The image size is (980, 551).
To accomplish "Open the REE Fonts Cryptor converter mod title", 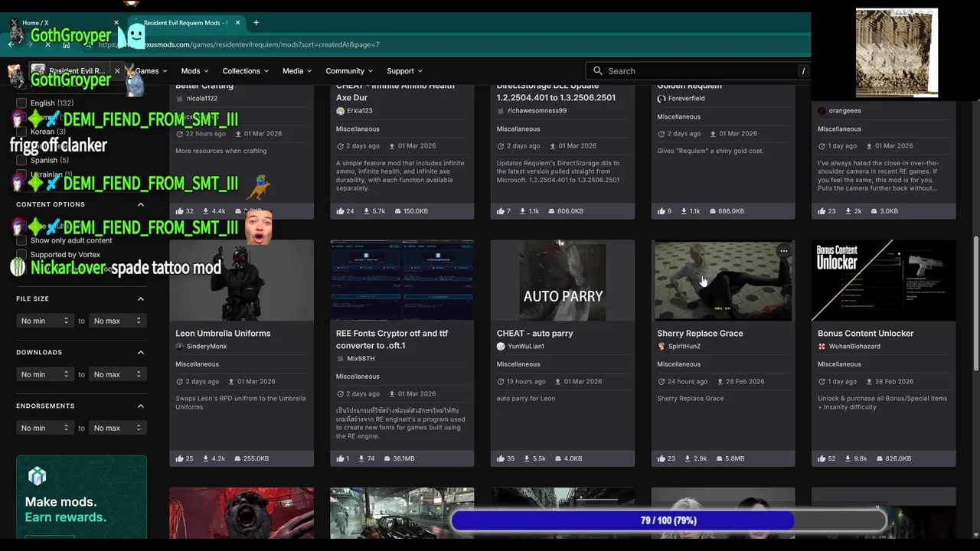I will (x=392, y=339).
